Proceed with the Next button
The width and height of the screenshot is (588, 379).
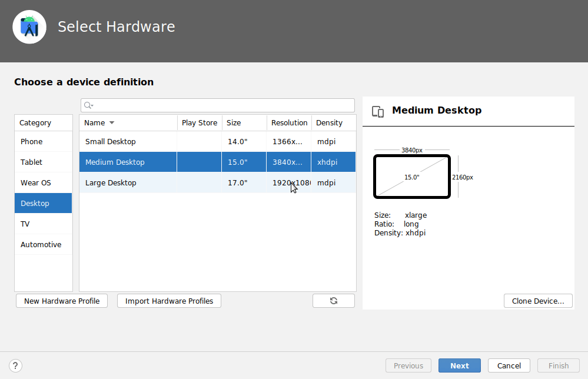459,365
